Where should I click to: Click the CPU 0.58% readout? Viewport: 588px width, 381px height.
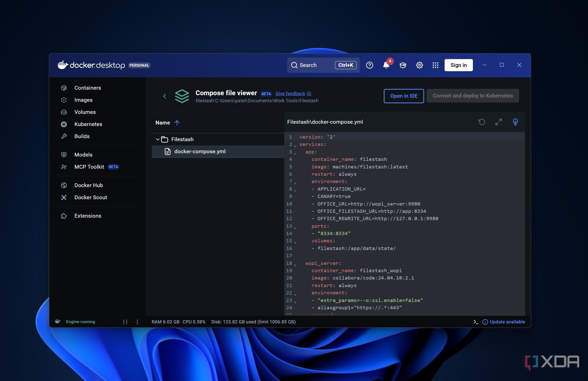pyautogui.click(x=194, y=322)
